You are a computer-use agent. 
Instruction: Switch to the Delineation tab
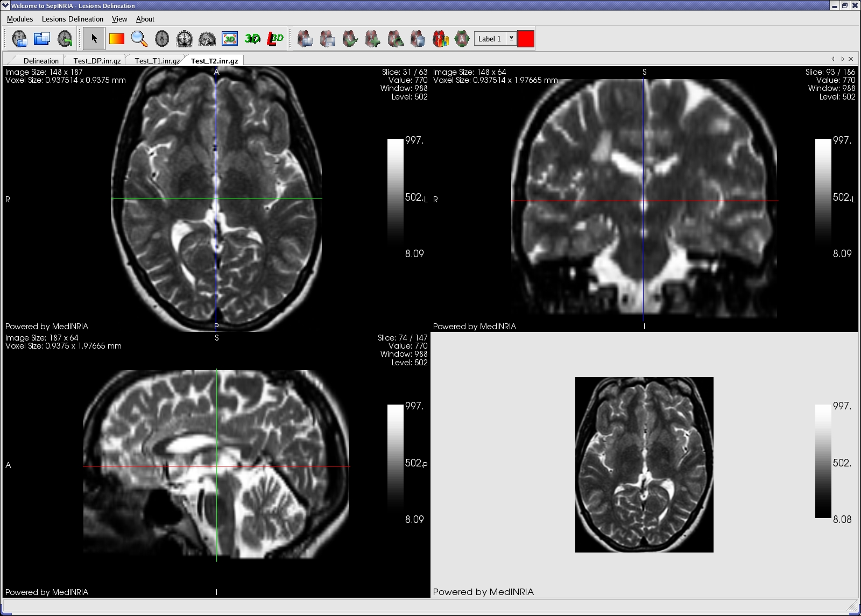click(x=41, y=61)
